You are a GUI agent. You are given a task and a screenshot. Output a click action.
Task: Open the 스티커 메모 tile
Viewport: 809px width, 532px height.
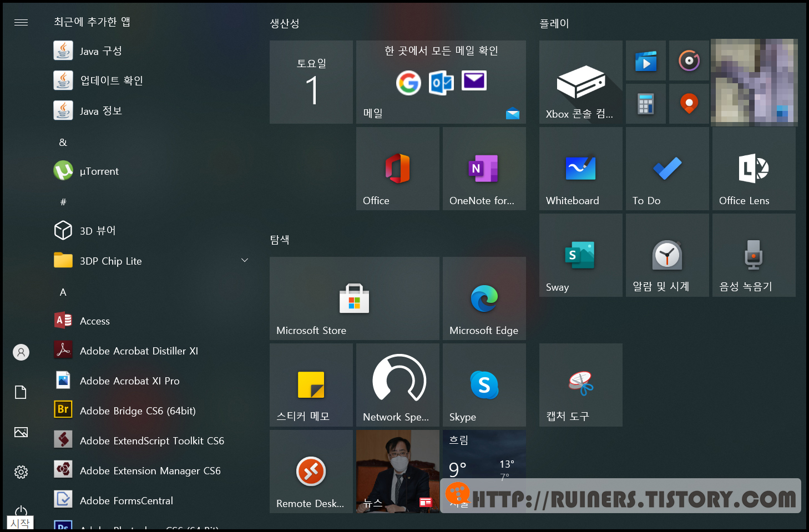(x=311, y=385)
